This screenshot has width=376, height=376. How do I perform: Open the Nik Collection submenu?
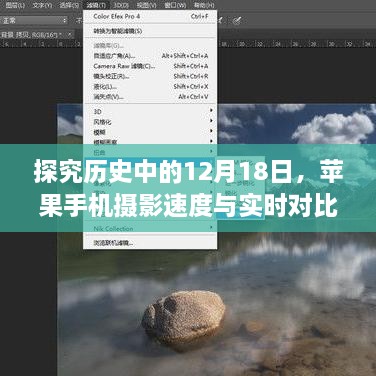coord(150,229)
